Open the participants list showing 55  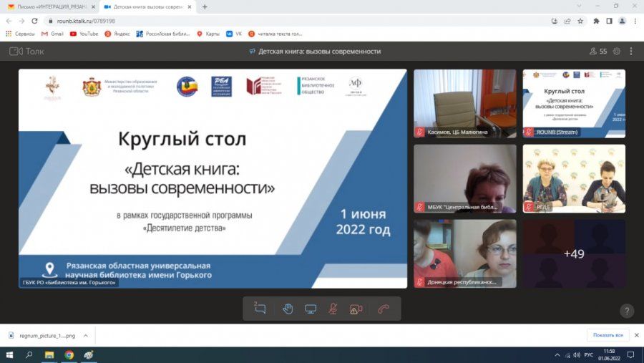598,52
